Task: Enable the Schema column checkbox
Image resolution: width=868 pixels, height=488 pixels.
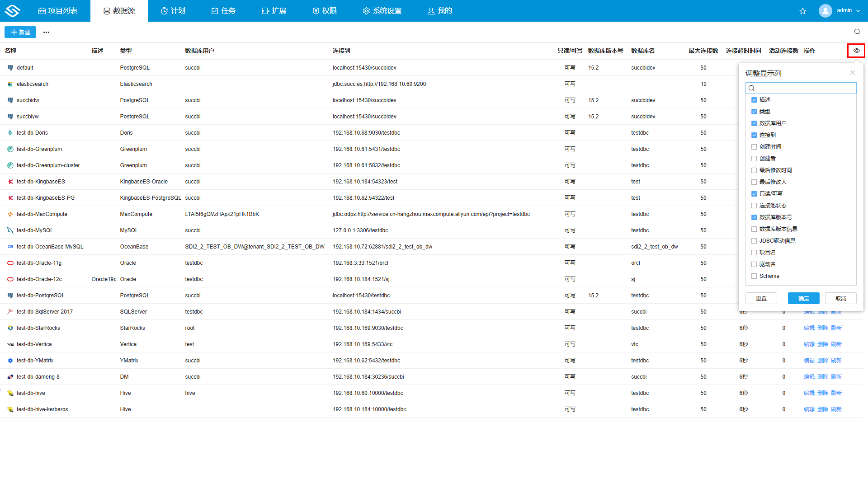Action: (x=754, y=276)
